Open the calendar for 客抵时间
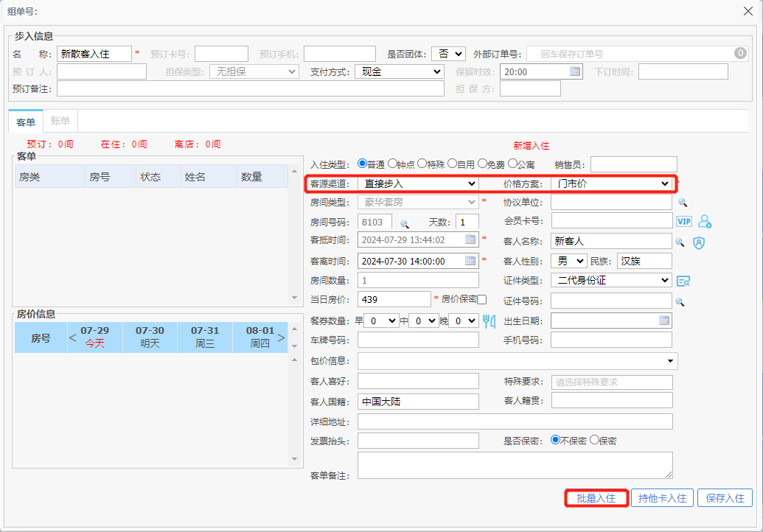The width and height of the screenshot is (763, 532). point(470,239)
